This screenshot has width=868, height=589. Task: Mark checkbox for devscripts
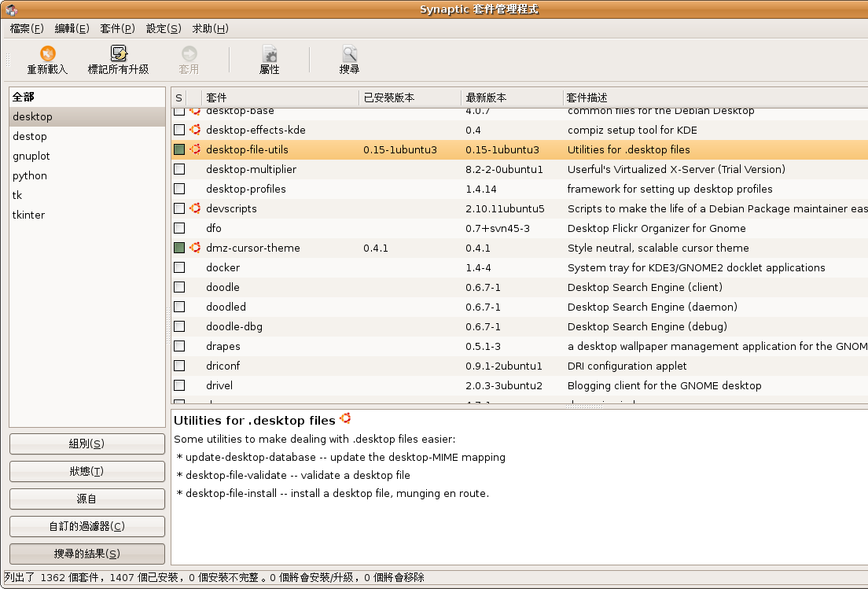pyautogui.click(x=179, y=208)
